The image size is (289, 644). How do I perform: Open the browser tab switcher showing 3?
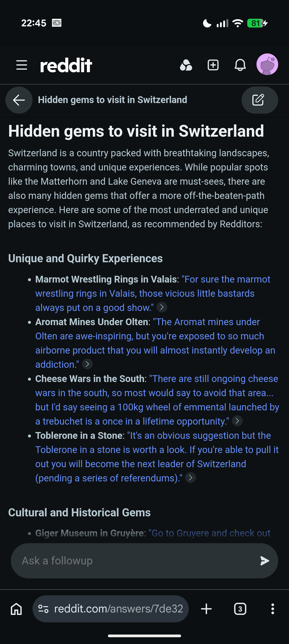coord(240,609)
